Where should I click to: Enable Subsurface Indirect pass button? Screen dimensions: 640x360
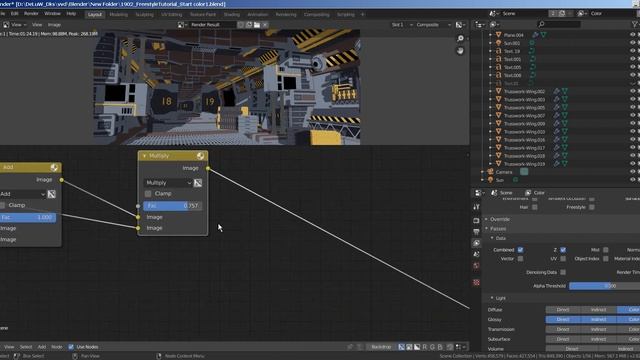point(598,339)
